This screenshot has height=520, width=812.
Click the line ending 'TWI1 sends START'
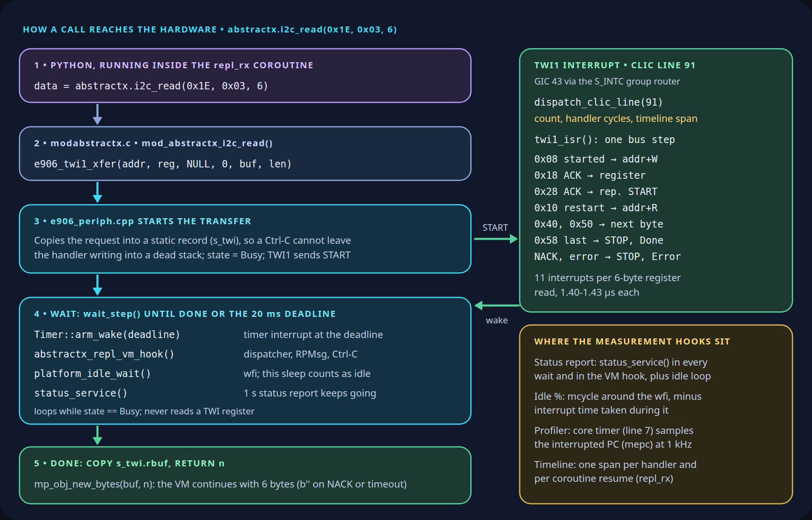(192, 255)
